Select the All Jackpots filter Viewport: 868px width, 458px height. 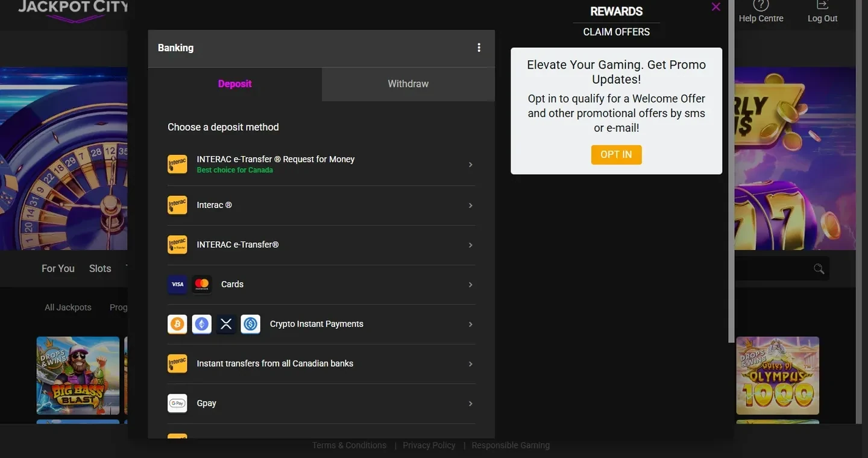click(68, 307)
